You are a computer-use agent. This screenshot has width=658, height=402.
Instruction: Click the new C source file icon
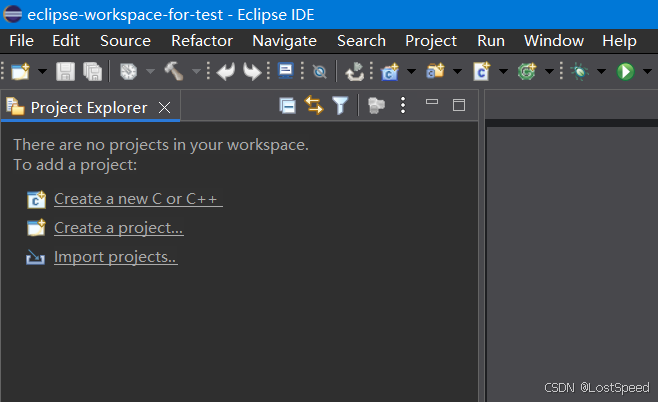pos(482,72)
